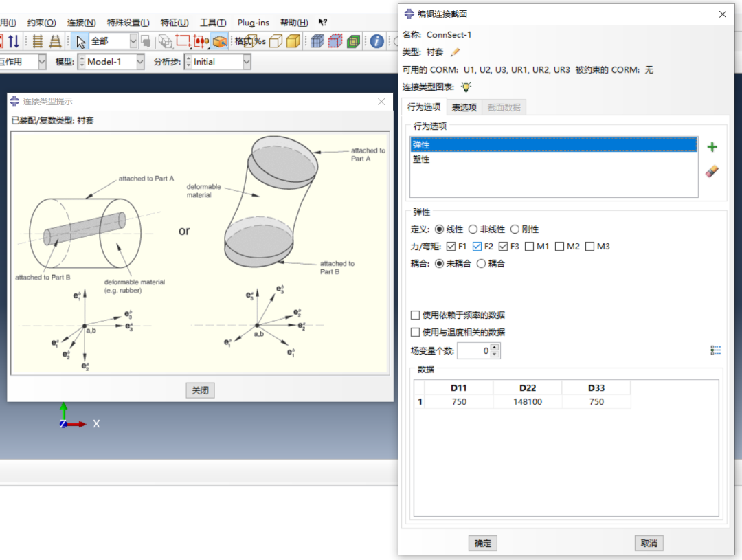Check the M1 moment checkbox
Image resolution: width=742 pixels, height=560 pixels.
(530, 246)
